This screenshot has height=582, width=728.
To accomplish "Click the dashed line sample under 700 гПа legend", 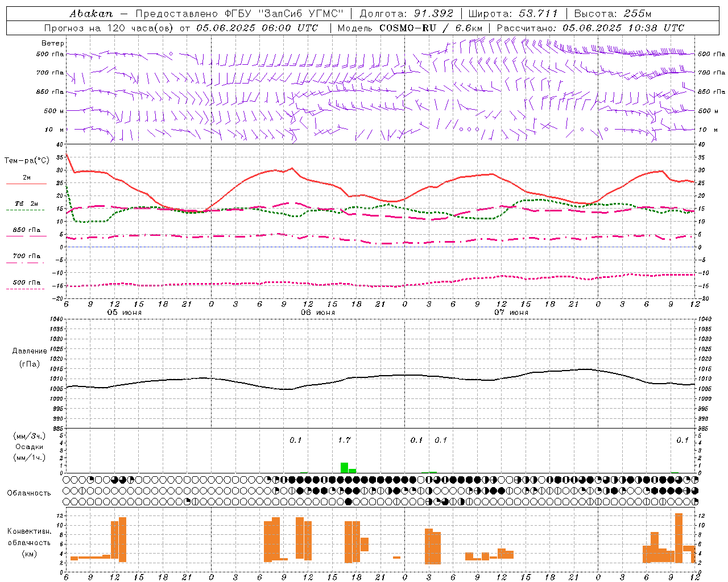I will (x=25, y=263).
